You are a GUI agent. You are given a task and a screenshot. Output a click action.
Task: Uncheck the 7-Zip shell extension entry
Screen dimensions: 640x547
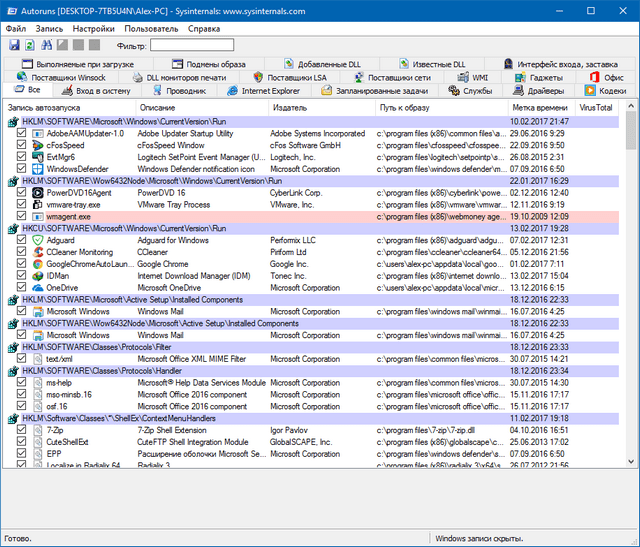pos(22,429)
